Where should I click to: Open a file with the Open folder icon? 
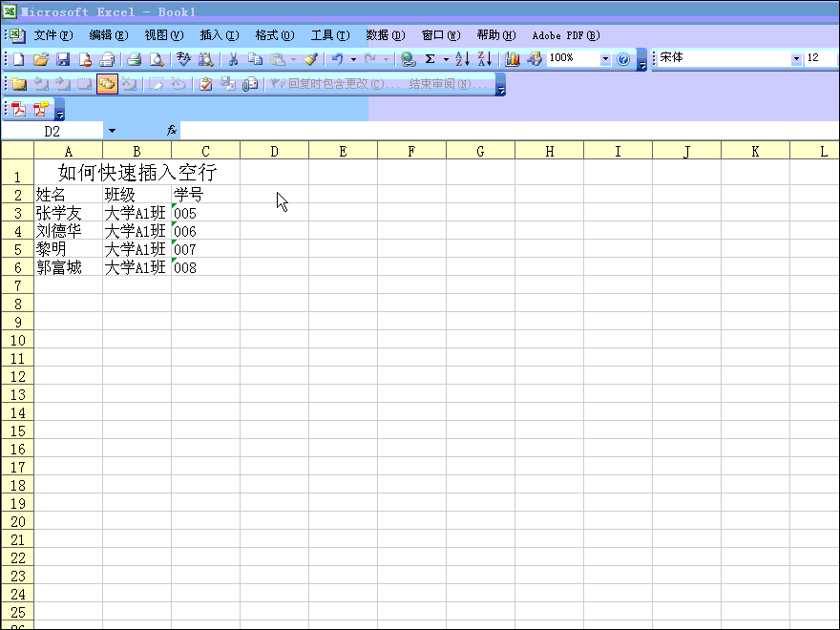[x=41, y=59]
